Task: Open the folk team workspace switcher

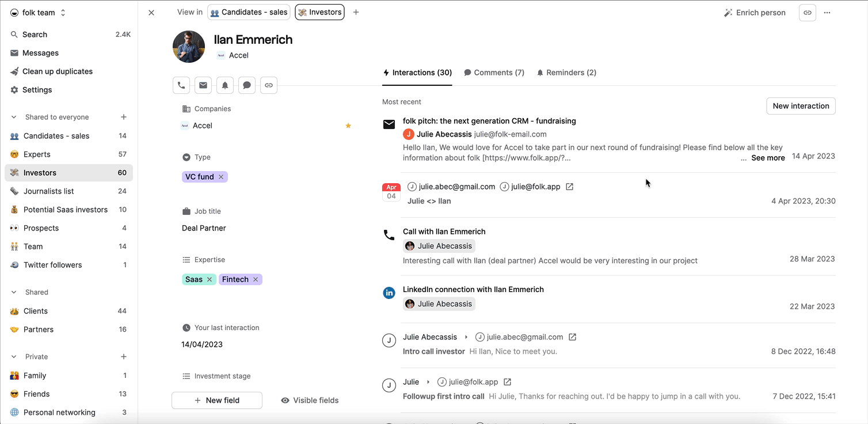Action: pos(38,13)
